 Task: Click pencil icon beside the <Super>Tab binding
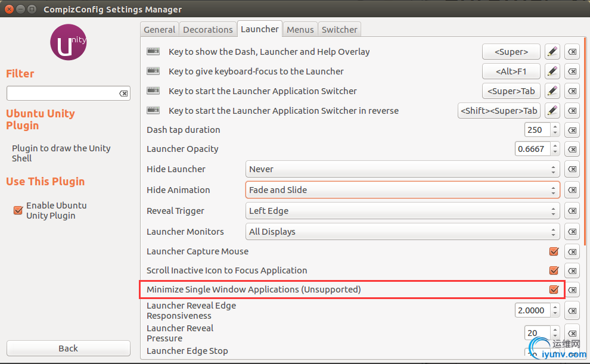click(x=552, y=91)
